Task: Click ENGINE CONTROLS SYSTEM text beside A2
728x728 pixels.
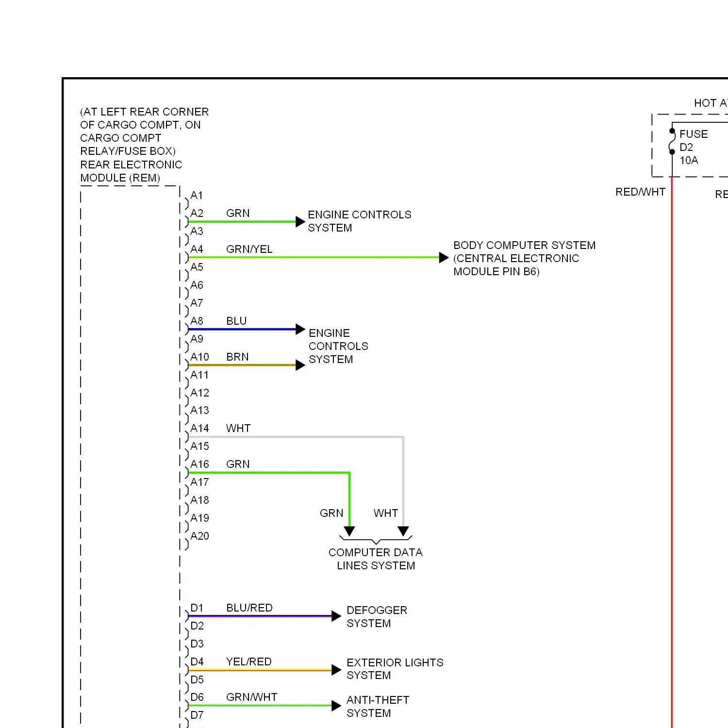Action: (360, 221)
